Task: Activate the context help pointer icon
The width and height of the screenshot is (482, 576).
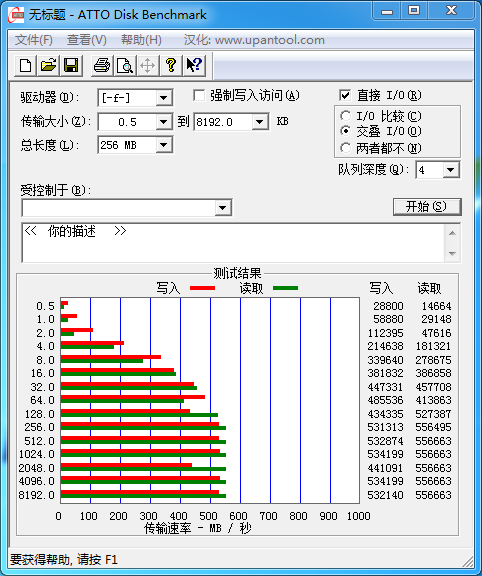Action: (x=194, y=66)
